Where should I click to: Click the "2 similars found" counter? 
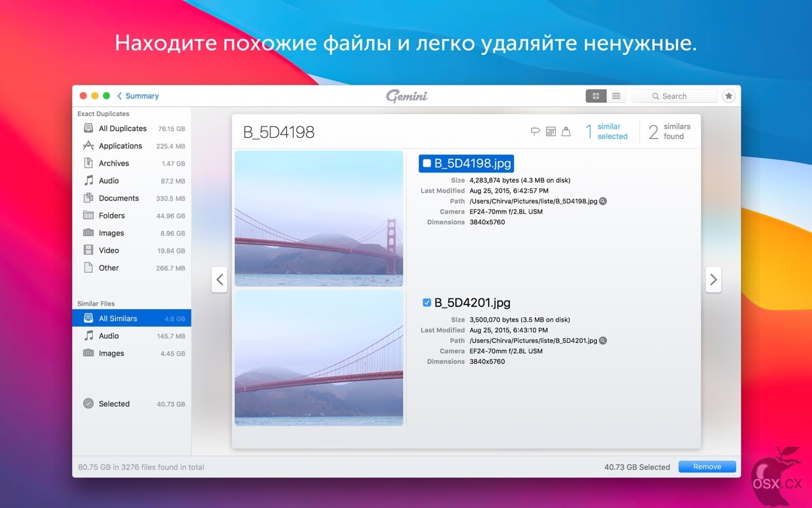670,131
